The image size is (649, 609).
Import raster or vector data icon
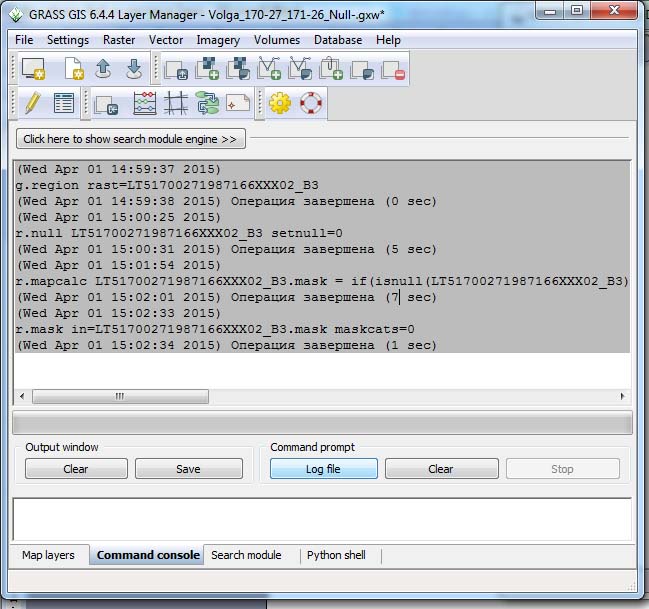[106, 105]
